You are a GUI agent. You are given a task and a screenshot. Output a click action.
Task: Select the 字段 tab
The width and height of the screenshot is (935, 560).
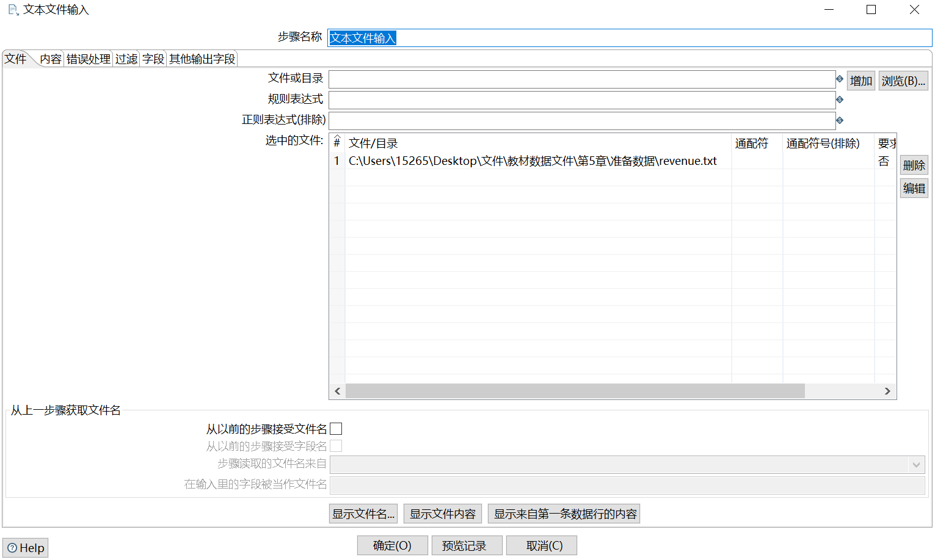(x=153, y=59)
